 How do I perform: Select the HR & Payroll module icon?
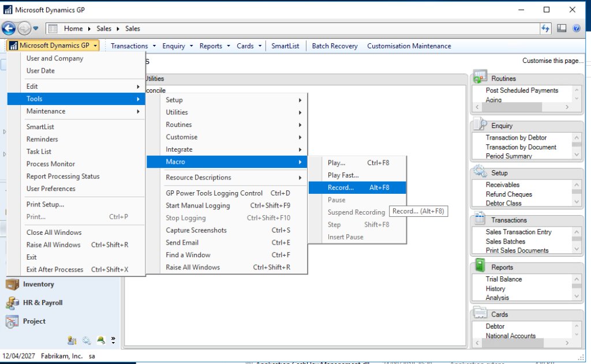(x=13, y=302)
